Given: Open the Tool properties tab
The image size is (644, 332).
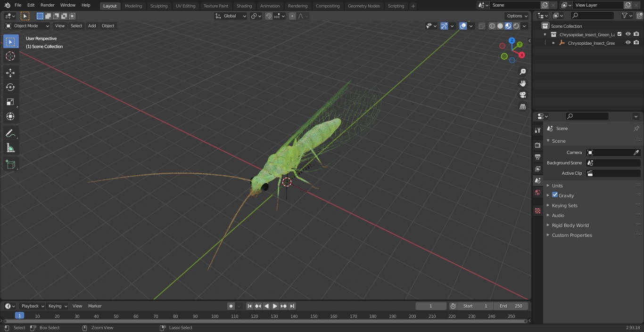Looking at the screenshot, I should click(537, 130).
